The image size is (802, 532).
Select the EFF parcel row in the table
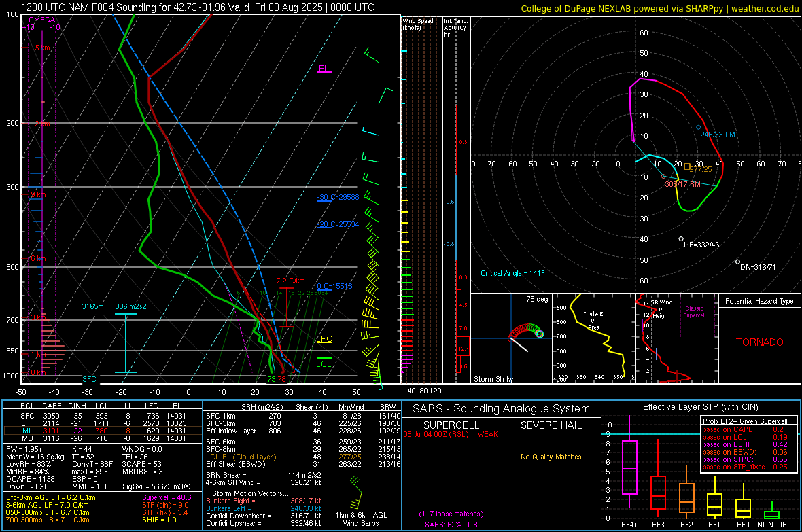coord(103,423)
